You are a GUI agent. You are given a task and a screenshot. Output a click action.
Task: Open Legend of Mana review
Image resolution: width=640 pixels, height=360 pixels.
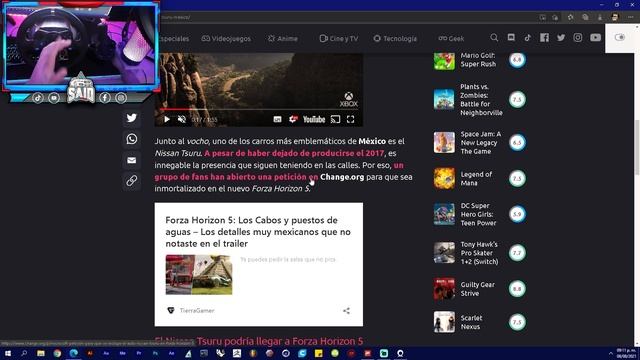click(476, 178)
